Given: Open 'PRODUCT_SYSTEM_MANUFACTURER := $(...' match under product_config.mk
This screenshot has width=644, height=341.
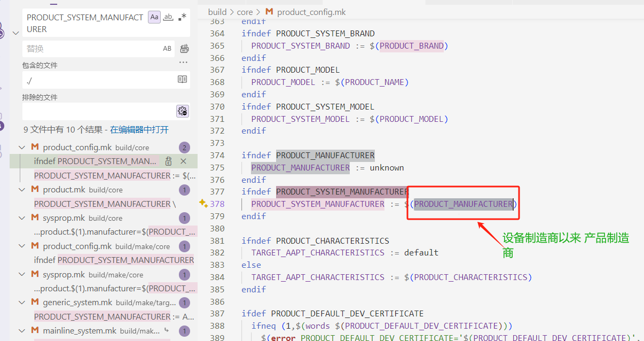Looking at the screenshot, I should [x=115, y=175].
